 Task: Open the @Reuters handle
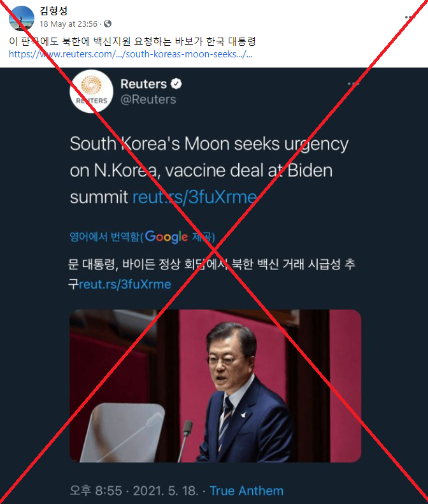click(x=148, y=99)
